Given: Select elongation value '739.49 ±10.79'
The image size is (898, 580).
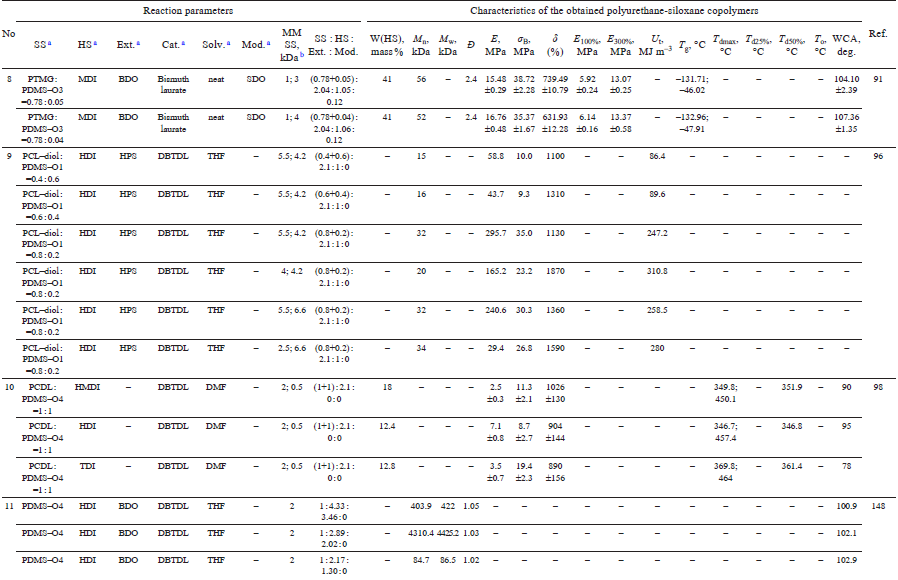Looking at the screenshot, I should [x=555, y=85].
